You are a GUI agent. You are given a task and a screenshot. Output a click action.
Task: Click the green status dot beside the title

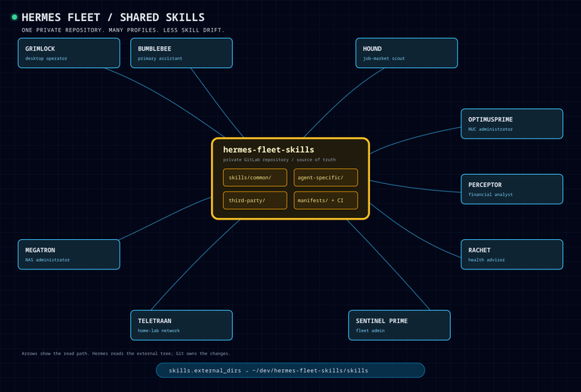click(x=14, y=17)
